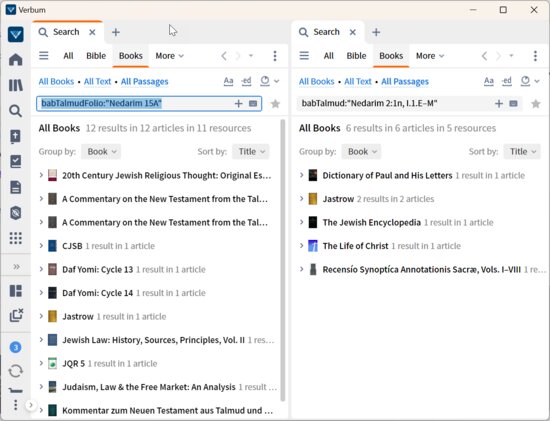Open the tools grid icon in sidebar
This screenshot has width=550, height=421.
(x=16, y=238)
